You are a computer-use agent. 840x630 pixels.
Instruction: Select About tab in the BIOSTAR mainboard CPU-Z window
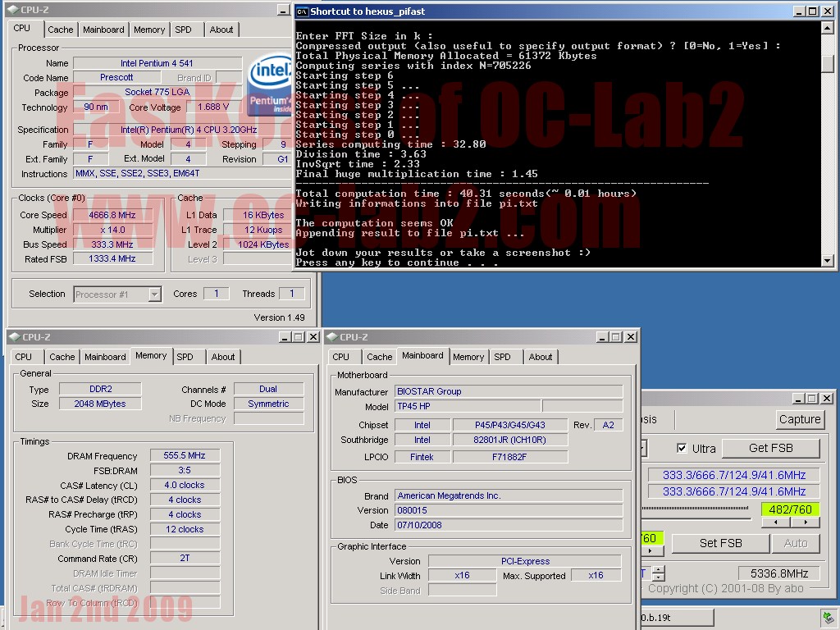pos(541,357)
